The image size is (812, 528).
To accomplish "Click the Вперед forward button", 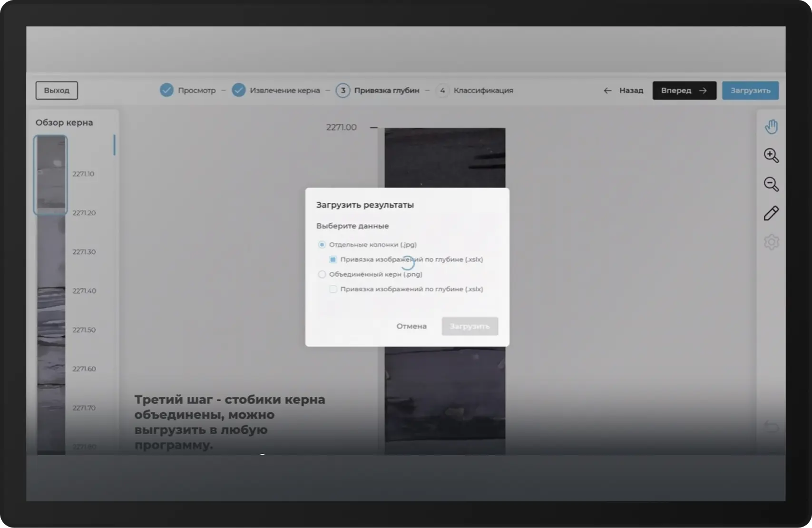I will coord(684,90).
